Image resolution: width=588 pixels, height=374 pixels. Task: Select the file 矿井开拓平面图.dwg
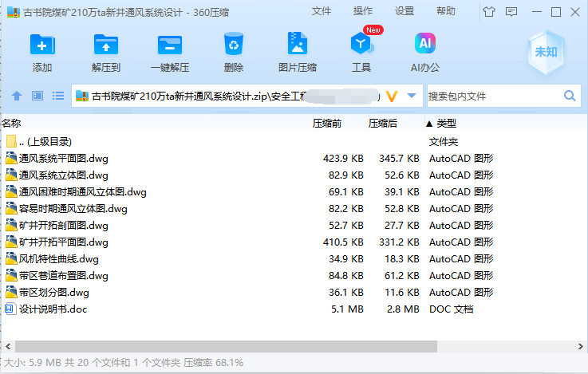(x=63, y=242)
